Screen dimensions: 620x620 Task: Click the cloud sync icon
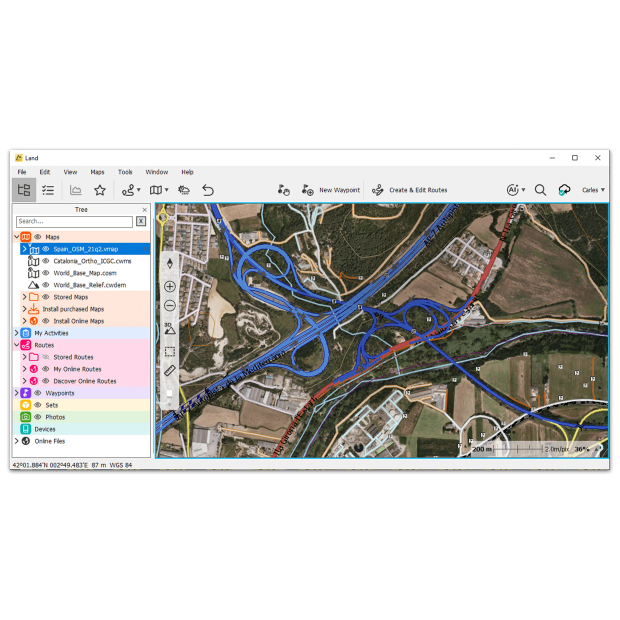point(565,190)
